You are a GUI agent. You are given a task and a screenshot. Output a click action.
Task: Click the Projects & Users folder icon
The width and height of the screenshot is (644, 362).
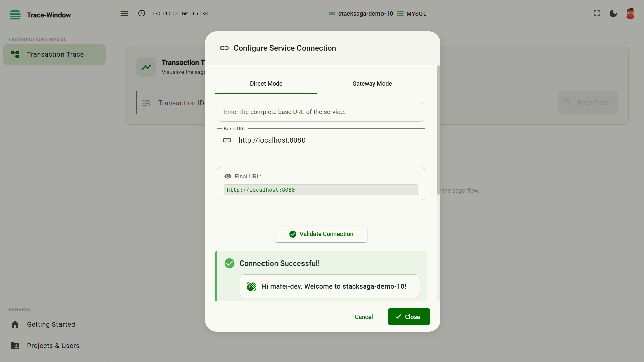[x=15, y=346]
